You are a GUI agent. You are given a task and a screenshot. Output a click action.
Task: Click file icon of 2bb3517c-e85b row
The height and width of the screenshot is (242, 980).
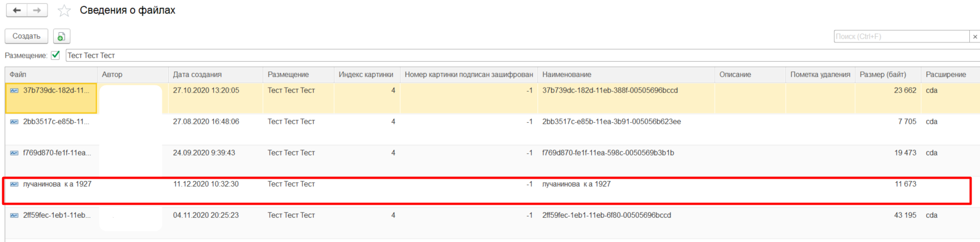point(14,122)
